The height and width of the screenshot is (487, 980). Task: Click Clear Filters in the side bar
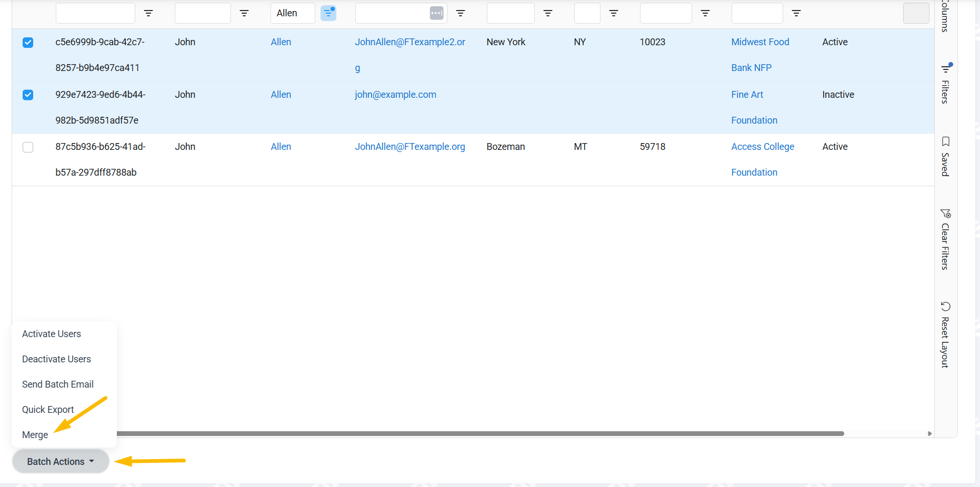(946, 240)
